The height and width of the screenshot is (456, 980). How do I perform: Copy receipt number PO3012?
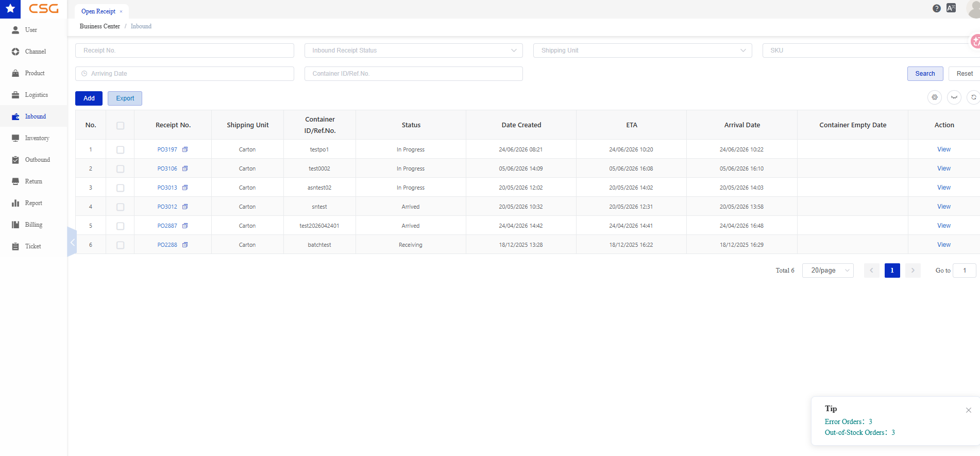click(x=185, y=207)
